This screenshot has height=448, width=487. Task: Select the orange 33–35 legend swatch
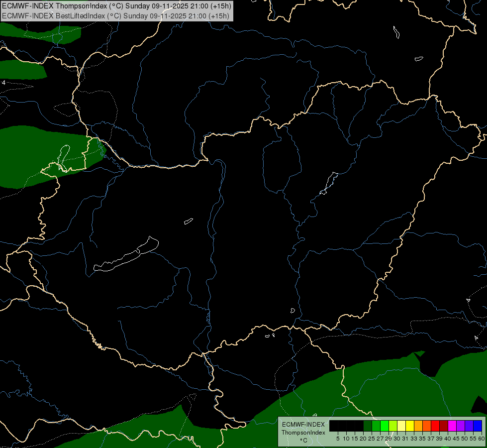(x=418, y=426)
